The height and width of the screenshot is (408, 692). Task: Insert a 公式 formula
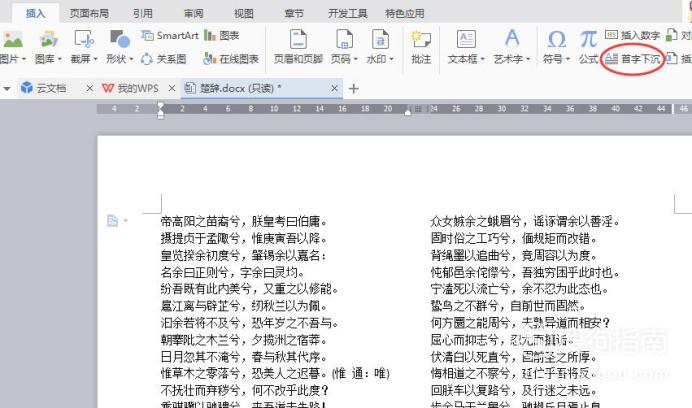[x=588, y=46]
